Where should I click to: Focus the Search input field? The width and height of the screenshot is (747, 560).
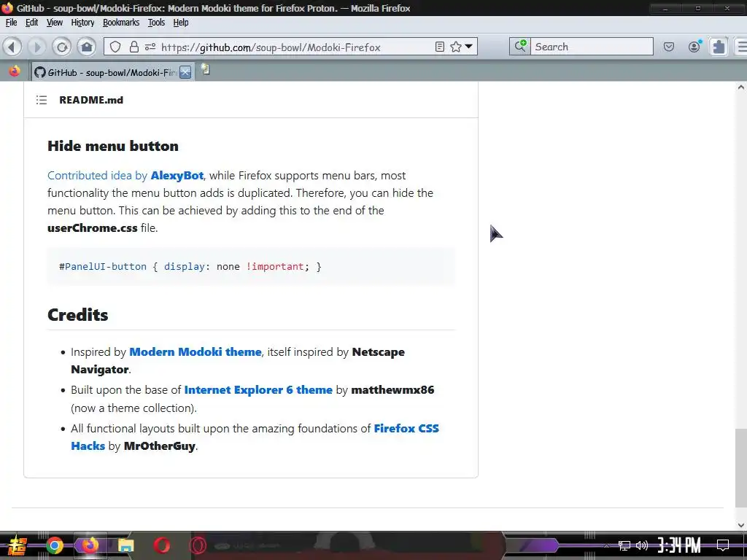coord(592,46)
